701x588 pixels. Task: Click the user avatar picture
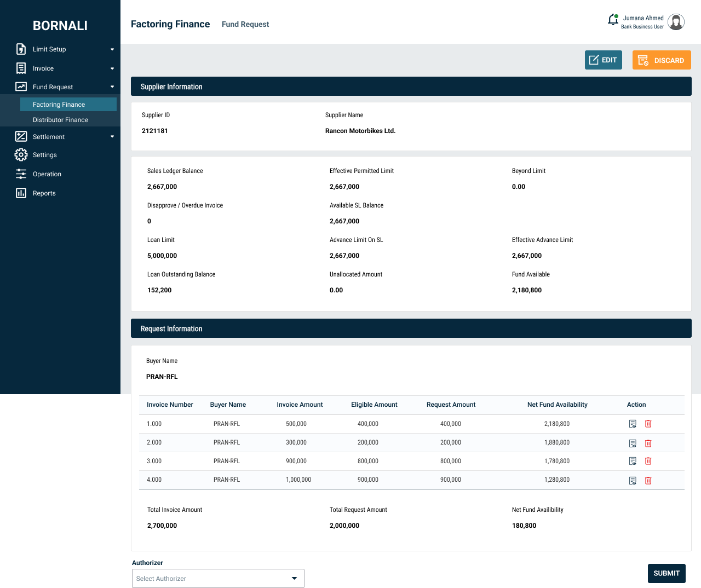(x=676, y=22)
